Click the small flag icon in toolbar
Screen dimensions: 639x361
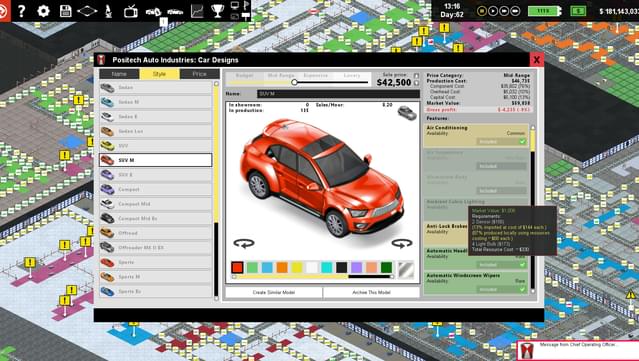[x=246, y=5]
